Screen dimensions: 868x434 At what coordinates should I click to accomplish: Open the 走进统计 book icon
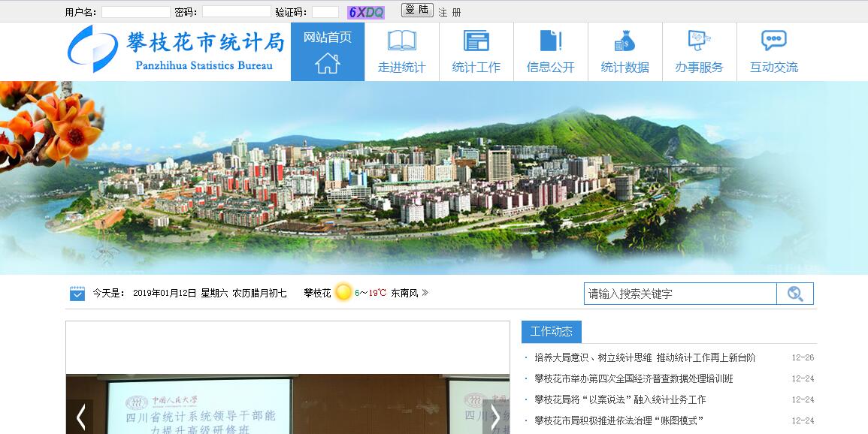tap(401, 41)
